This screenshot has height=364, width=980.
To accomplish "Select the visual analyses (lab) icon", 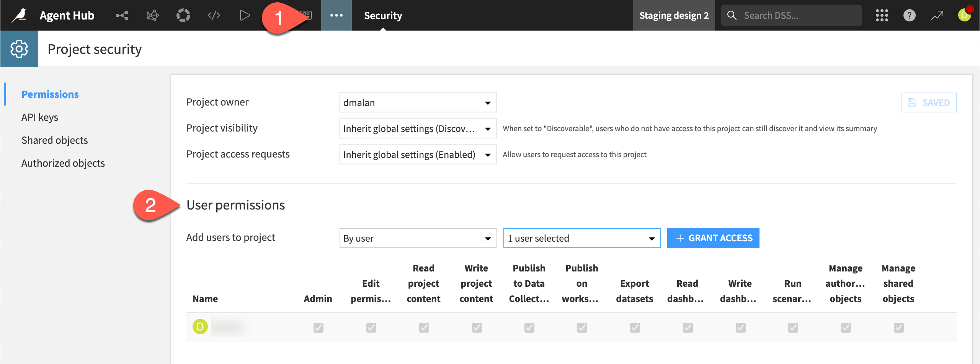I will click(x=152, y=15).
